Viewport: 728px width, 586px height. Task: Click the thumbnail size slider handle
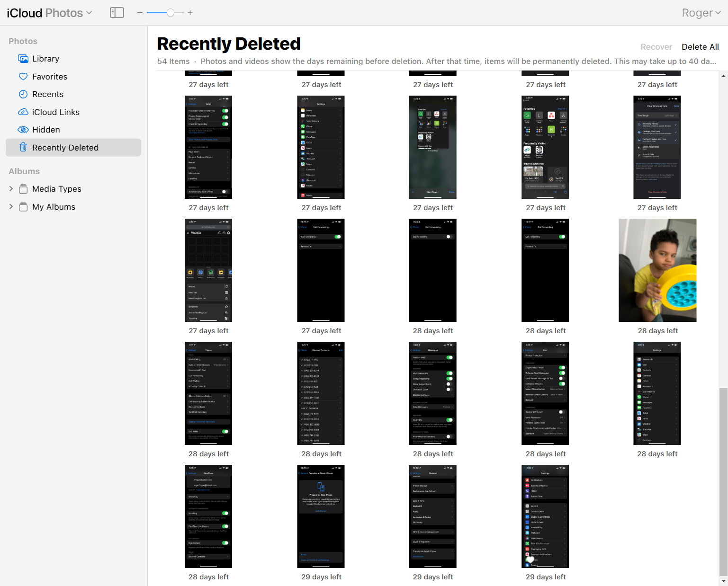[x=171, y=13]
